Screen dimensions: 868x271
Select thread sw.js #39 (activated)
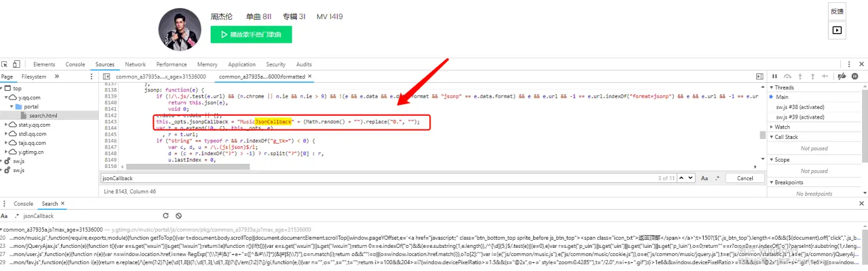[800, 117]
